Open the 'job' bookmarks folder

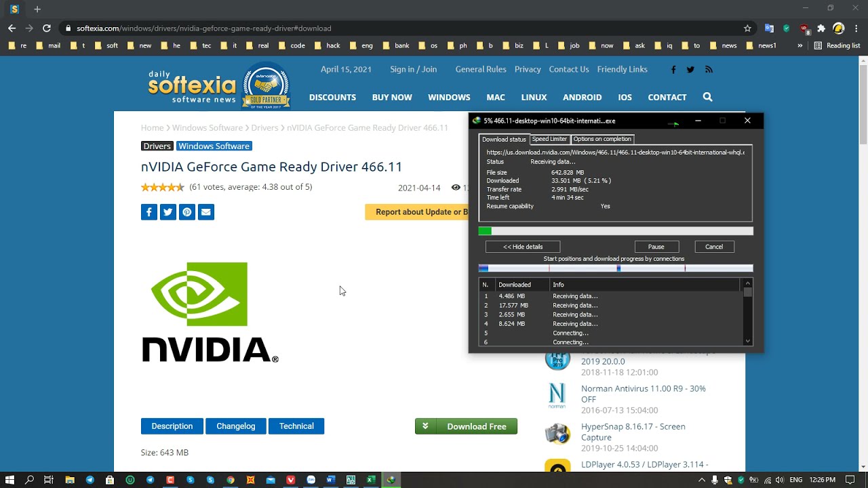click(x=569, y=45)
